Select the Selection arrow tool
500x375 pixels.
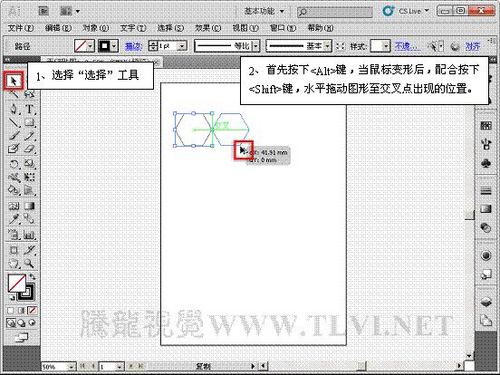tap(14, 81)
